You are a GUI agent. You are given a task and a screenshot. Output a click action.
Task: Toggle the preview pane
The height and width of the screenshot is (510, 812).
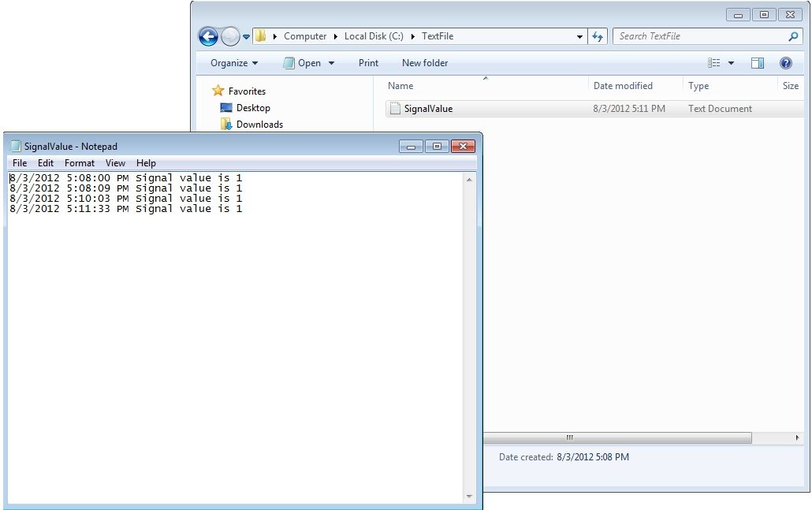758,62
